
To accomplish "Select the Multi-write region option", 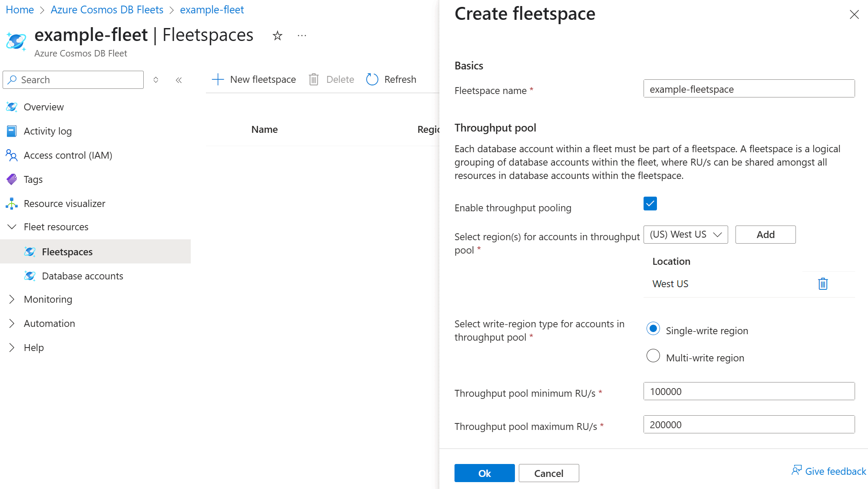I will [x=653, y=356].
